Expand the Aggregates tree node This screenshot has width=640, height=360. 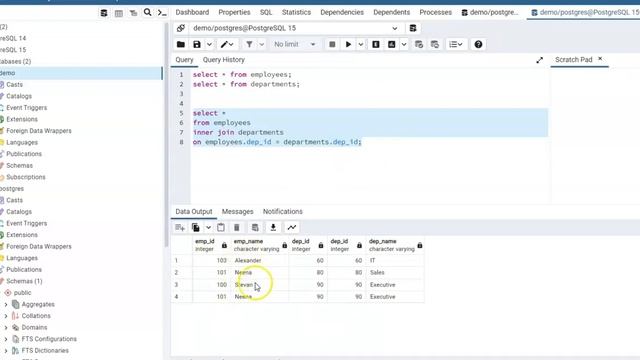(x=6, y=304)
